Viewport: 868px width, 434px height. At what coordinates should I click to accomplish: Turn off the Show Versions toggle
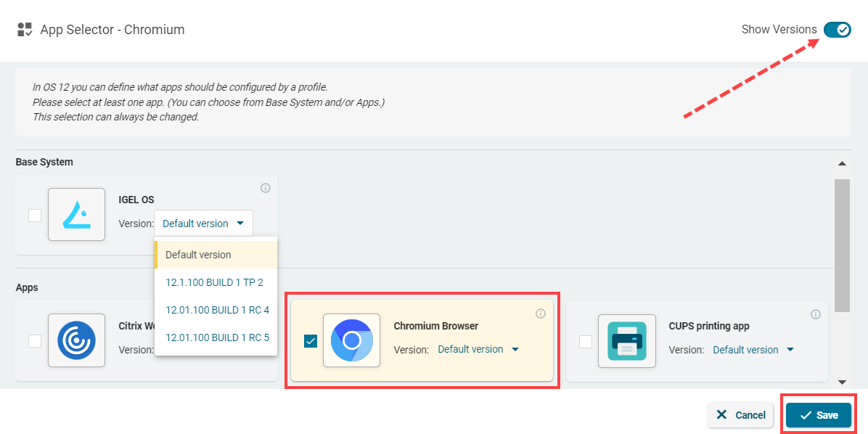point(837,30)
